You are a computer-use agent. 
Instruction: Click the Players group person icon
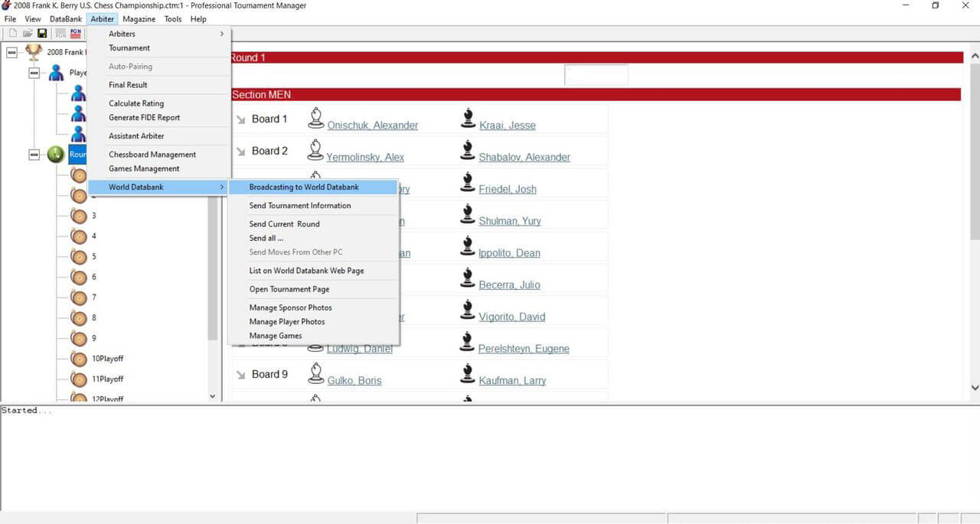[x=56, y=73]
